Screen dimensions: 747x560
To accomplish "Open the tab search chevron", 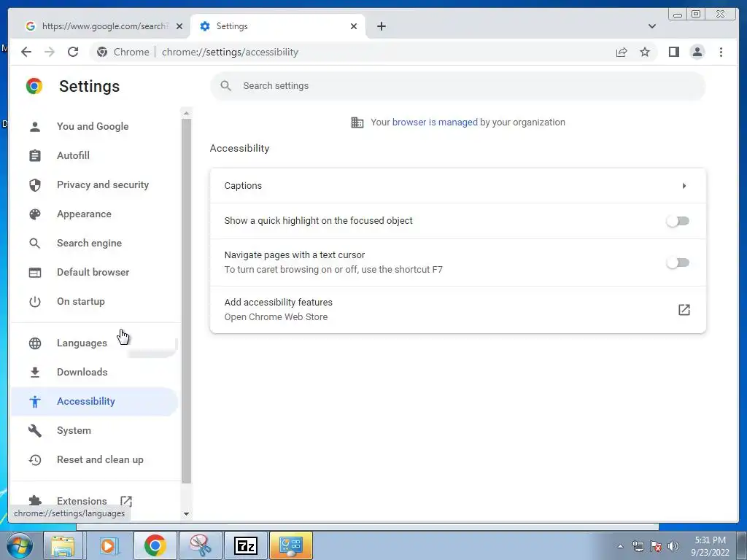I will pos(651,26).
